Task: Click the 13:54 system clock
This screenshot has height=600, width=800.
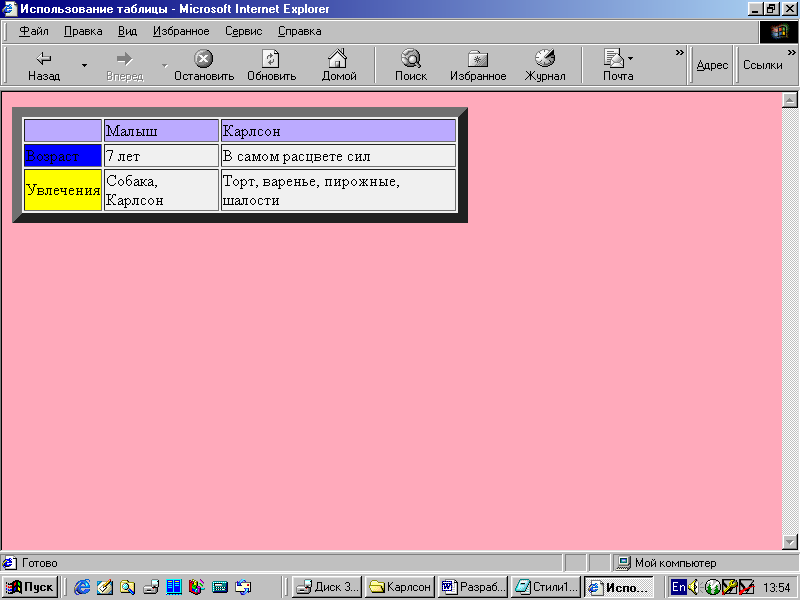Action: coord(776,588)
